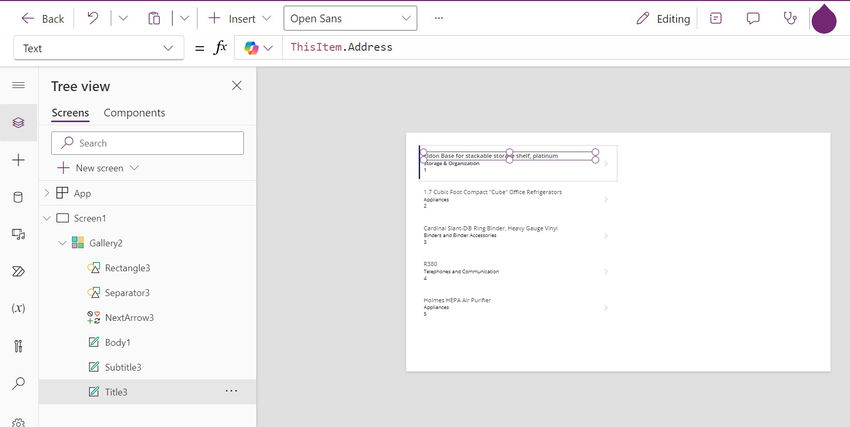Expand the App tree node

pos(47,193)
